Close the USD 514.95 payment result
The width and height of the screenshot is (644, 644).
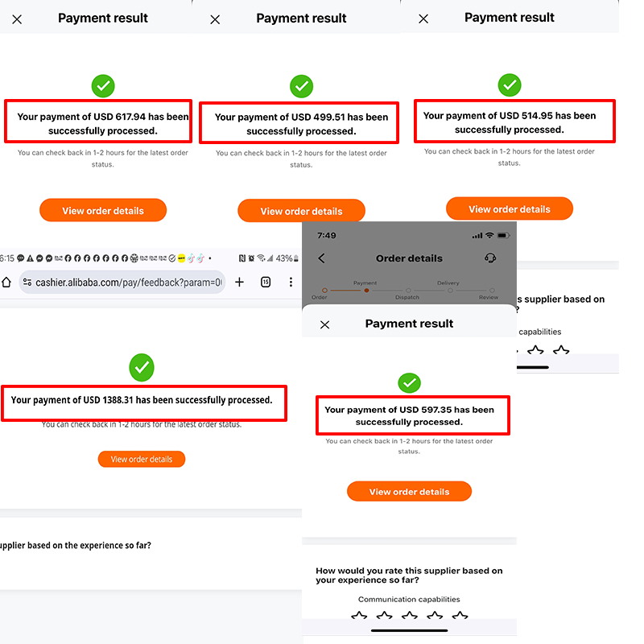(423, 19)
